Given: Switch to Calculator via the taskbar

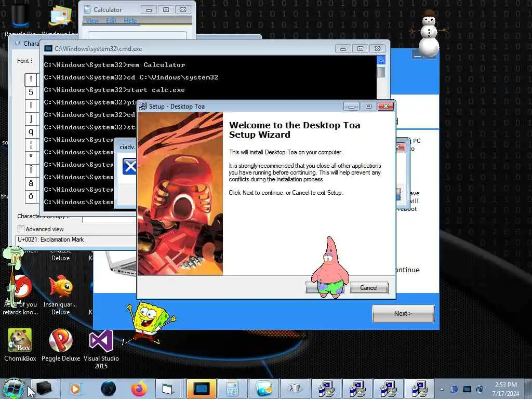Looking at the screenshot, I should (x=232, y=389).
